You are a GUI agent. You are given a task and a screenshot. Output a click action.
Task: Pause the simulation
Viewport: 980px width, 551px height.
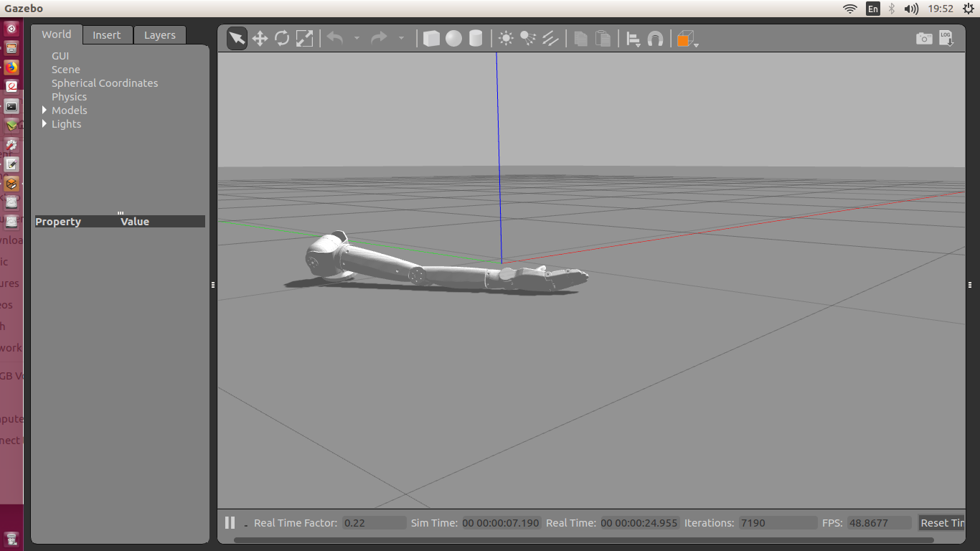click(x=230, y=523)
